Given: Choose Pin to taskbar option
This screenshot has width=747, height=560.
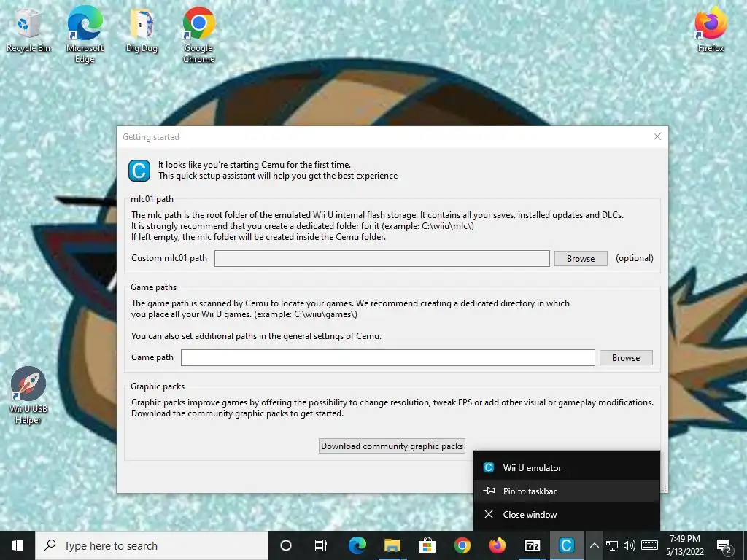Looking at the screenshot, I should [x=567, y=491].
